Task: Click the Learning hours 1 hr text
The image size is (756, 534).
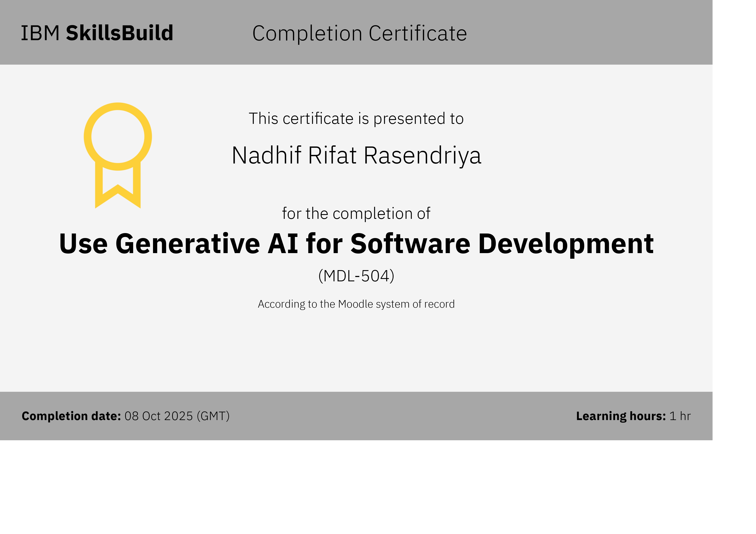Action: pos(633,417)
